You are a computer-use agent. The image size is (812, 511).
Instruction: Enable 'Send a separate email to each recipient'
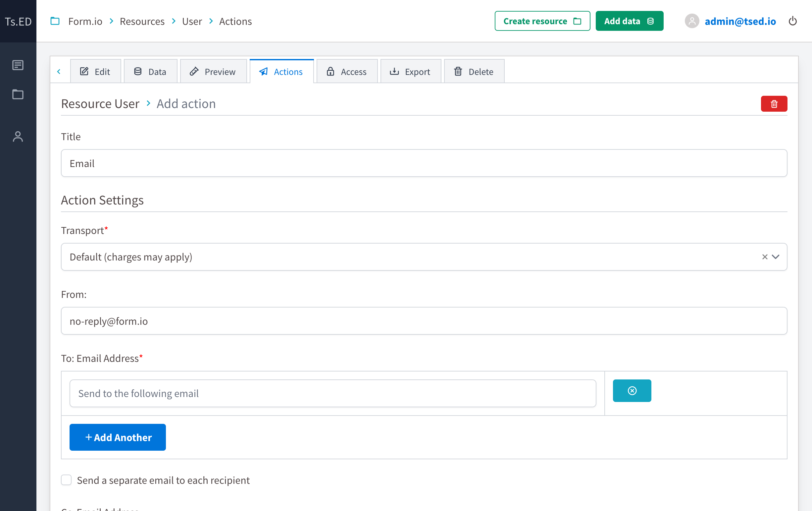tap(66, 480)
